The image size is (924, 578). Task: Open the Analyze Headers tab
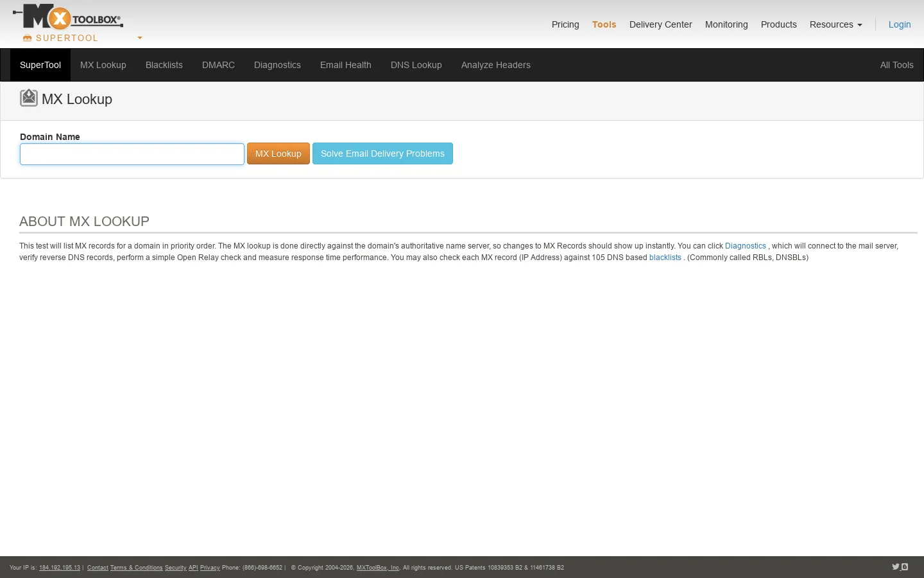496,65
